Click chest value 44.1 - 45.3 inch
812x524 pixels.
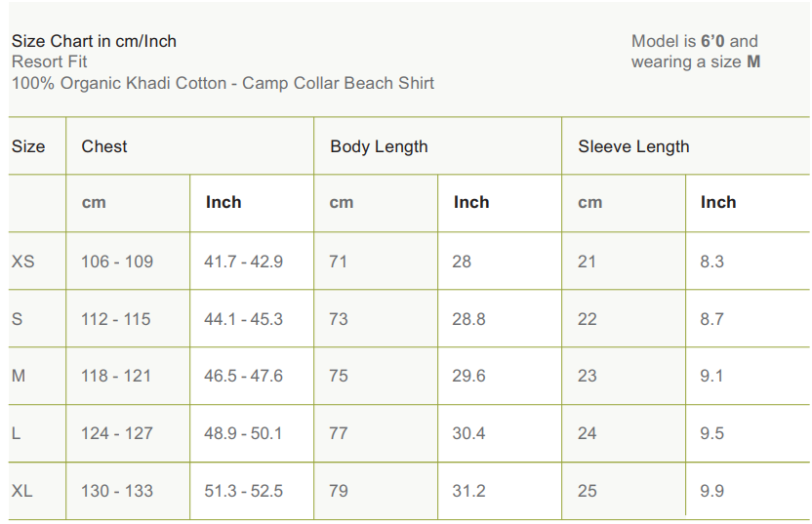point(243,319)
